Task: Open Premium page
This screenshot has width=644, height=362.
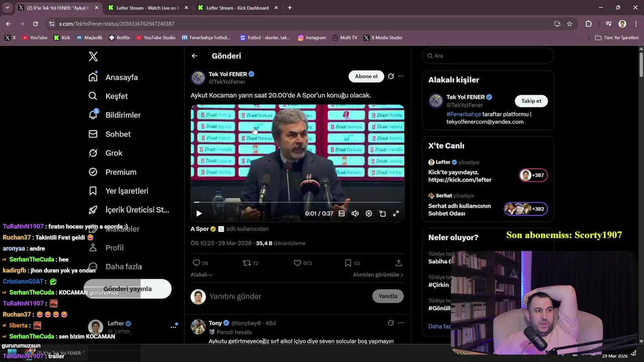Action: coord(113,172)
